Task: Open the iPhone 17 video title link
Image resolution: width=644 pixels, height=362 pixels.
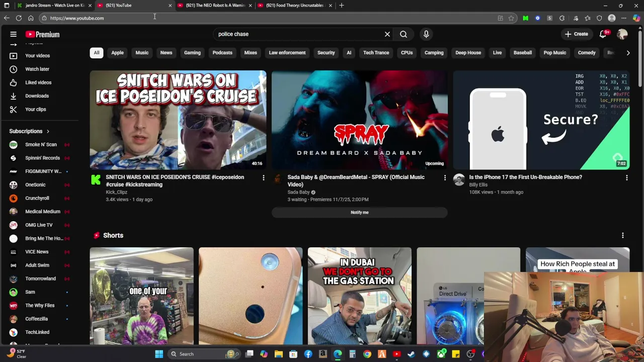Action: point(526,177)
